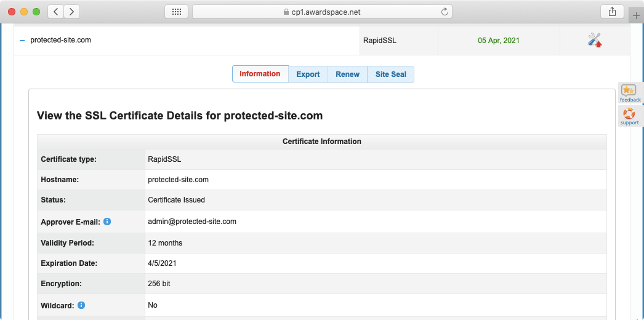Open the feedback widget

coord(630,93)
